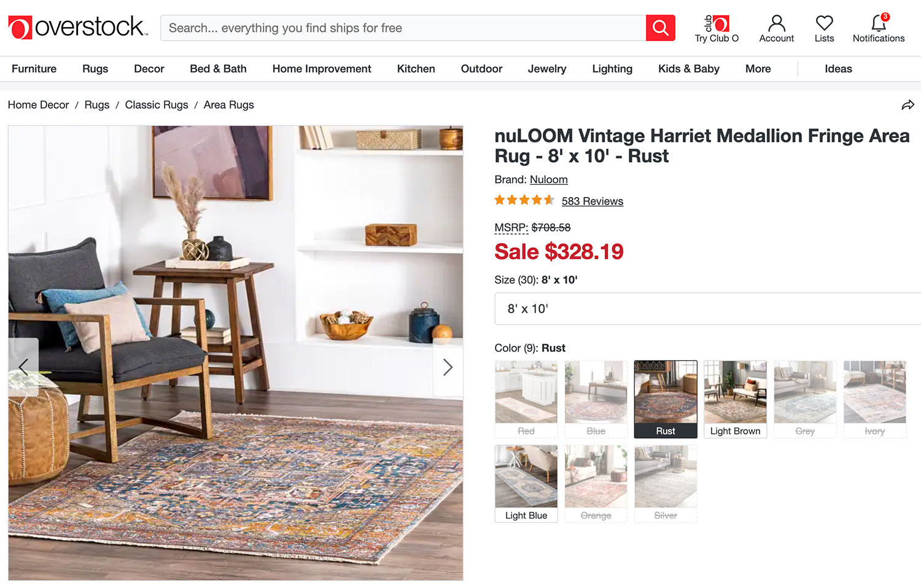
Task: Click the share arrow icon
Action: pos(907,105)
